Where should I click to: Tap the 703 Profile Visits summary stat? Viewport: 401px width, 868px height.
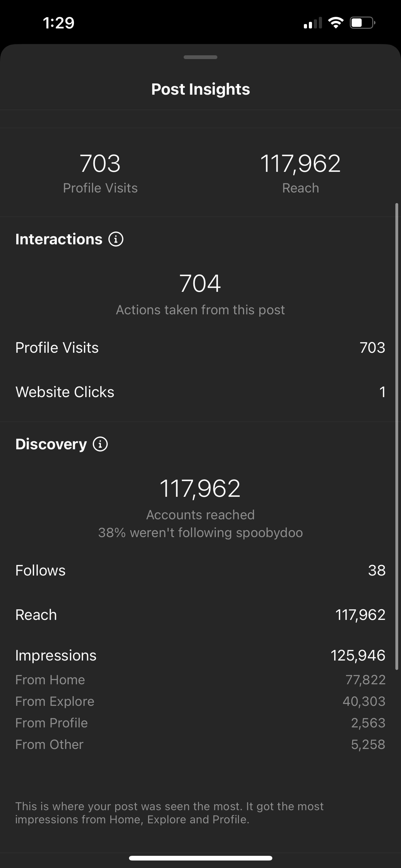point(100,172)
